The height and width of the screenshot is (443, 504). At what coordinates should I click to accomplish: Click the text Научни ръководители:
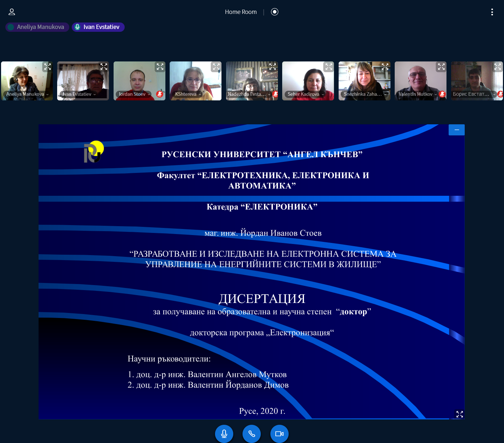pyautogui.click(x=169, y=359)
